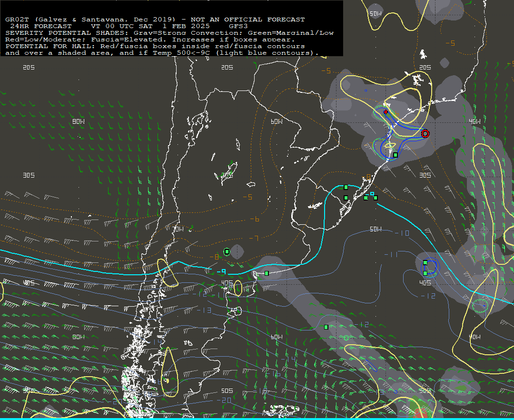Click the header text 'NOT AN OFFICIAL FORECAST'
Viewport: 514px width, 420px height.
pyautogui.click(x=248, y=20)
